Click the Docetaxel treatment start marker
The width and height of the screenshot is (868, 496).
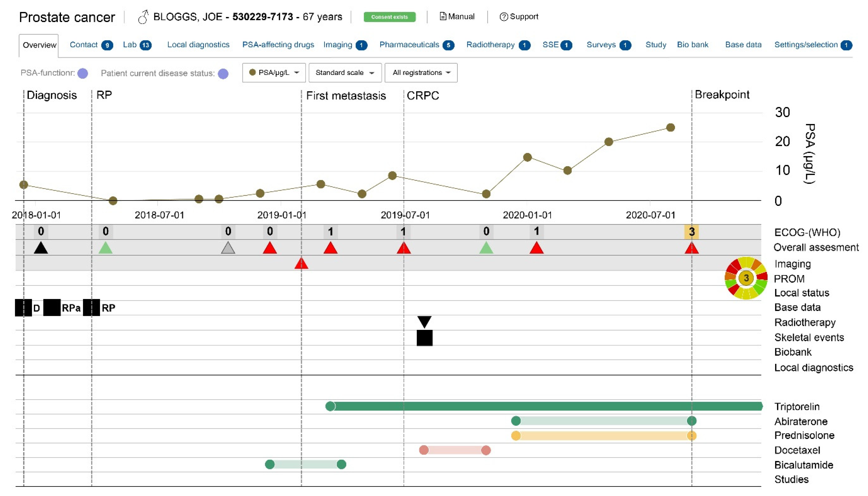pos(424,450)
